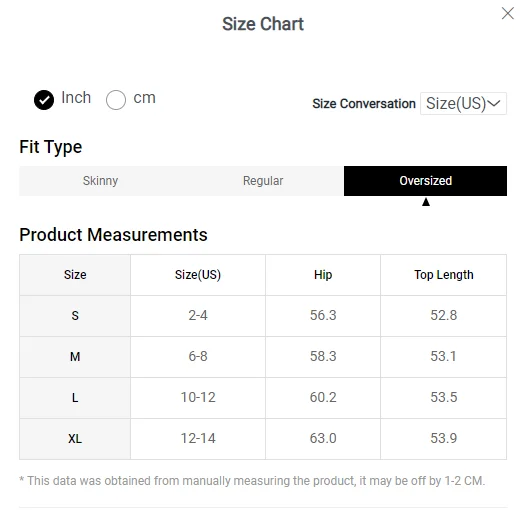This screenshot has height=510, width=520.
Task: Click the 63.0 hip measurement cell
Action: (323, 439)
